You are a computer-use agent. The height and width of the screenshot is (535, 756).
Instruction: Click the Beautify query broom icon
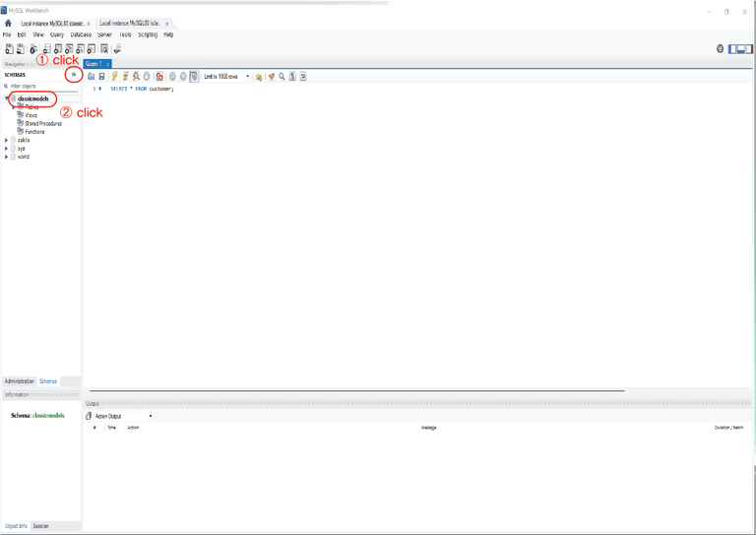point(271,76)
